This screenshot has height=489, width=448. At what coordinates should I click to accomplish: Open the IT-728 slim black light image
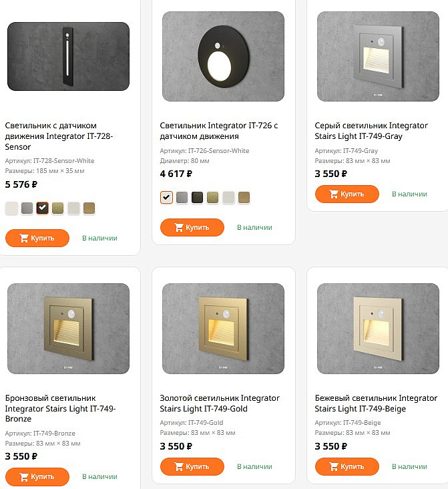[x=68, y=56]
